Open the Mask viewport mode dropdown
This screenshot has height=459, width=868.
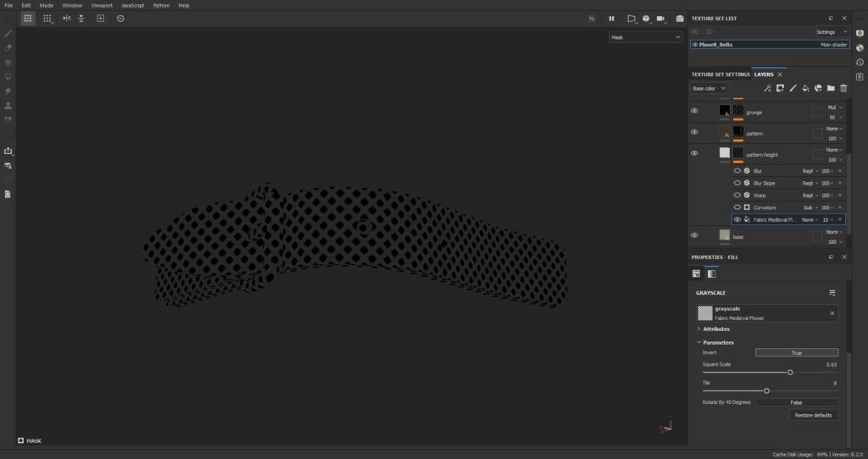click(645, 37)
